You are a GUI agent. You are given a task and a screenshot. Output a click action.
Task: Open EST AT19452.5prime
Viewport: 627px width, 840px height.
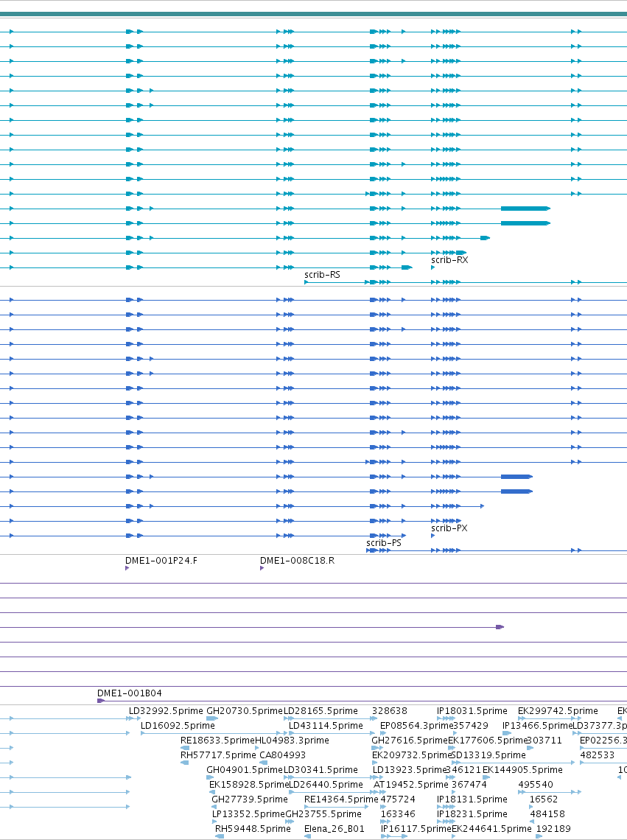(x=411, y=784)
